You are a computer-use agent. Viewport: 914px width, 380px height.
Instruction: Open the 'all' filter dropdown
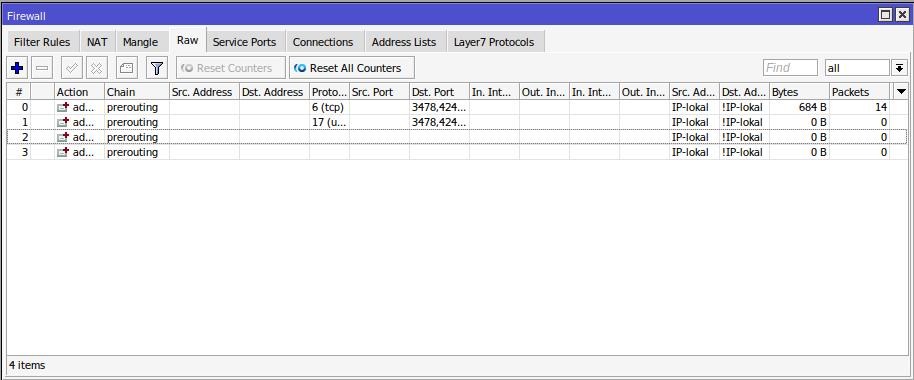click(x=857, y=68)
